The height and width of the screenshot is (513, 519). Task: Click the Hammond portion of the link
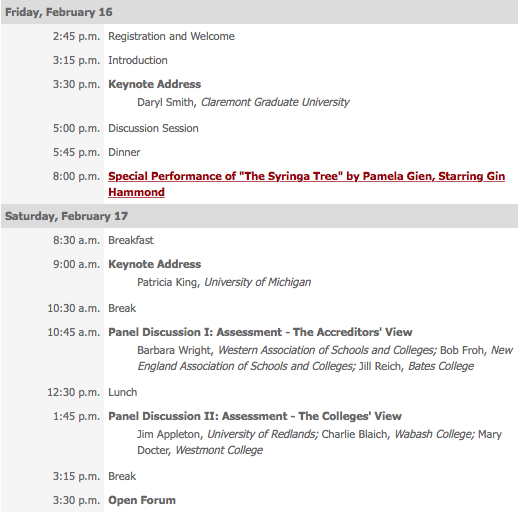click(x=136, y=192)
